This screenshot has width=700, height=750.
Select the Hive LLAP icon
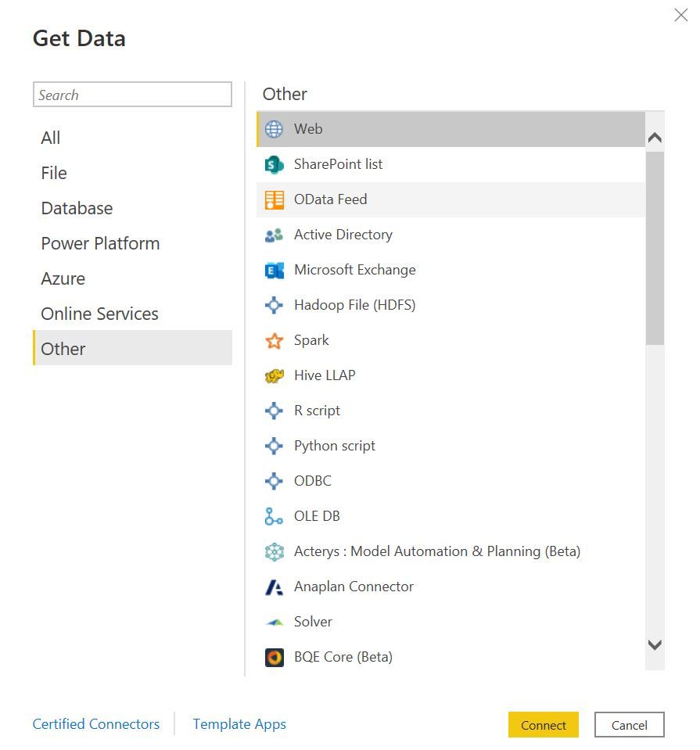274,375
